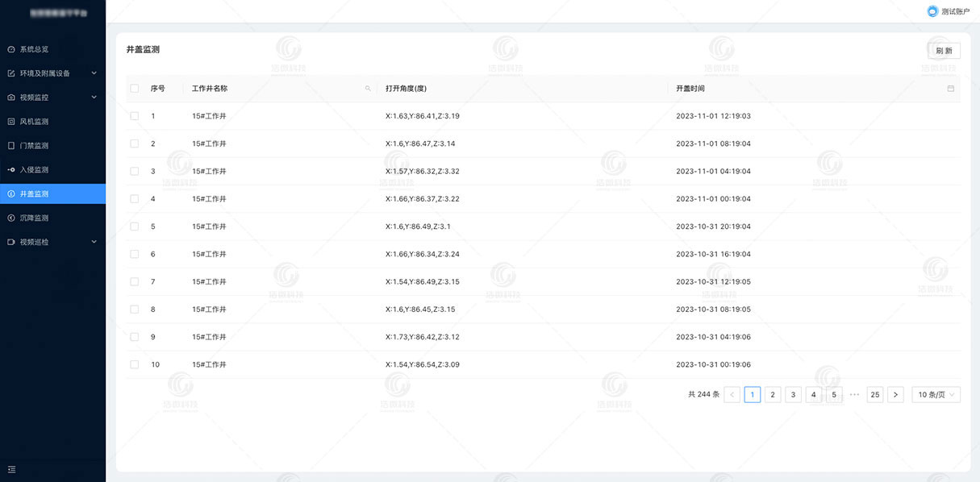Expand the 环境及附属设备 submenu

coord(94,73)
